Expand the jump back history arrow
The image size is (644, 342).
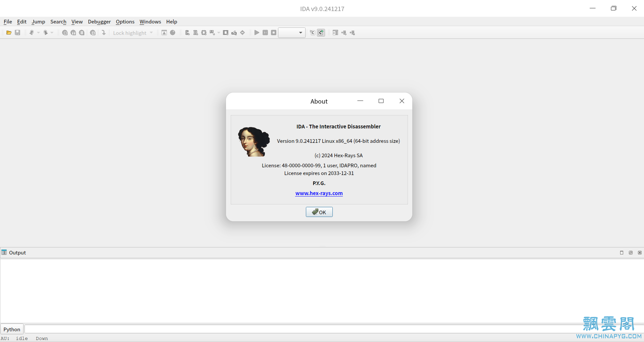38,33
